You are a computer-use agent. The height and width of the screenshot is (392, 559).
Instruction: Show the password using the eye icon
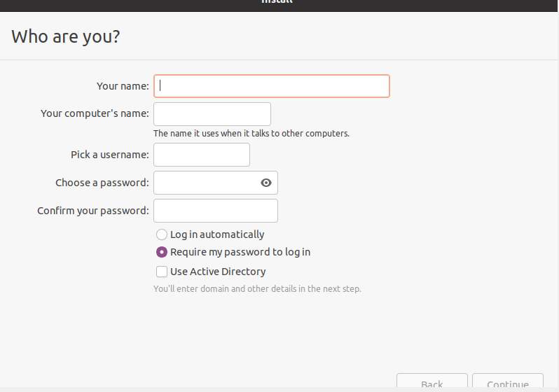pyautogui.click(x=266, y=183)
